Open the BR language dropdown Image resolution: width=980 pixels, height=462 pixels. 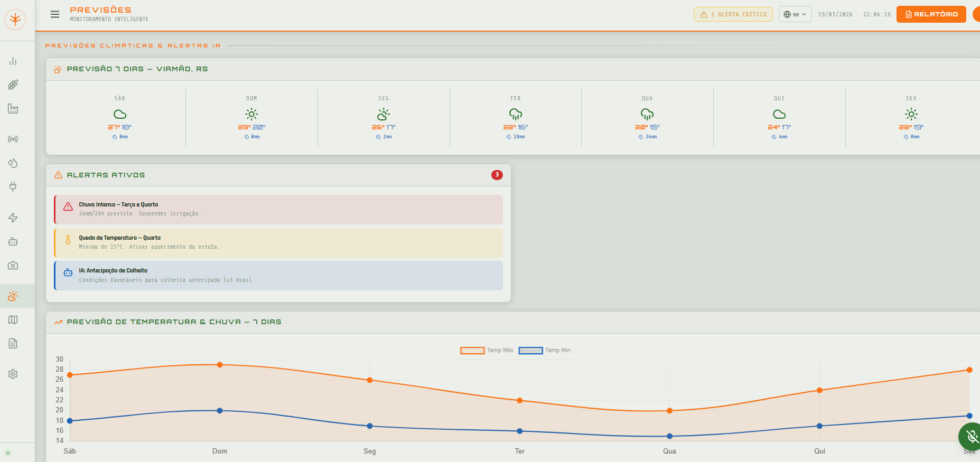coord(795,14)
